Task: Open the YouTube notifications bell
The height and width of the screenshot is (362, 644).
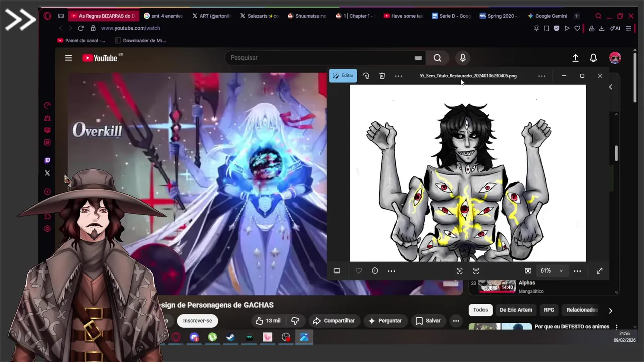Action: (593, 58)
